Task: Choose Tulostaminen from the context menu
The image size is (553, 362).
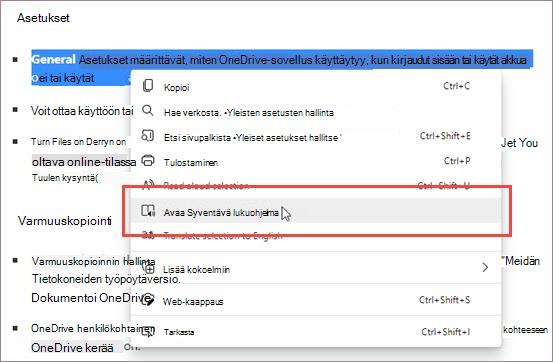Action: (316, 162)
